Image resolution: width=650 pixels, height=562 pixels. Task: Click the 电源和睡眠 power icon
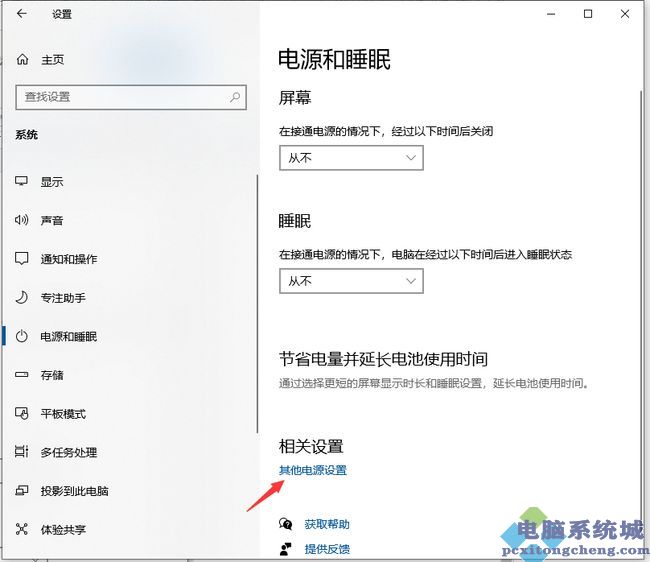(22, 336)
